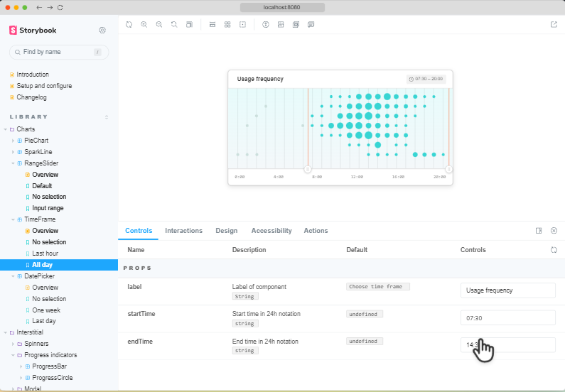Go back in the browser
Viewport: 565px width, 392px height.
(39, 7)
